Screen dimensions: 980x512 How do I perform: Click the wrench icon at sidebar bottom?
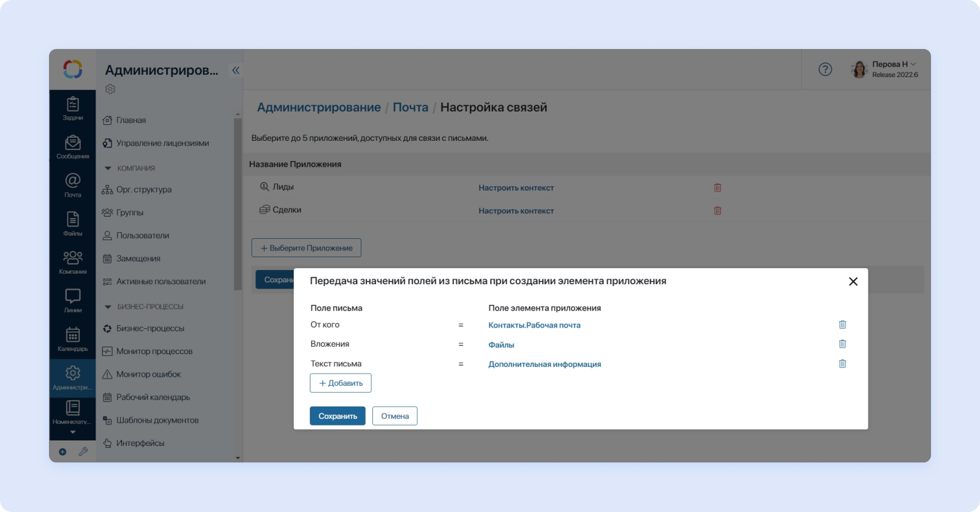point(83,451)
